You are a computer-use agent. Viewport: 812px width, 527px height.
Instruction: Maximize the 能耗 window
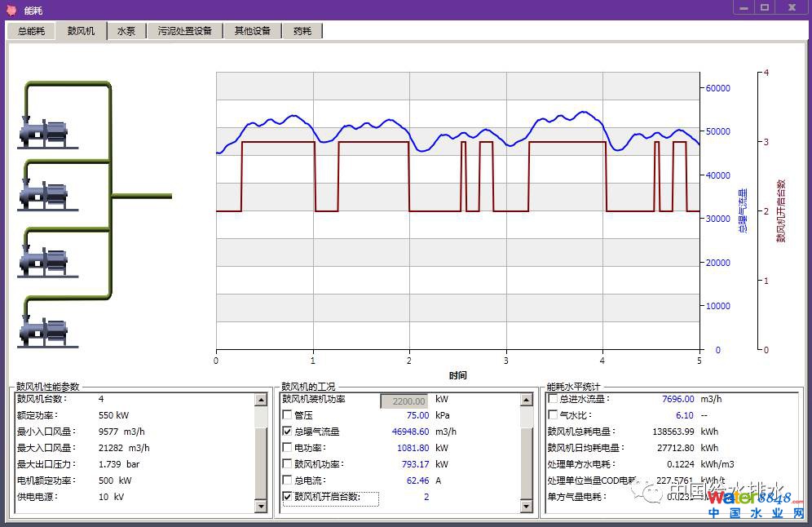765,7
